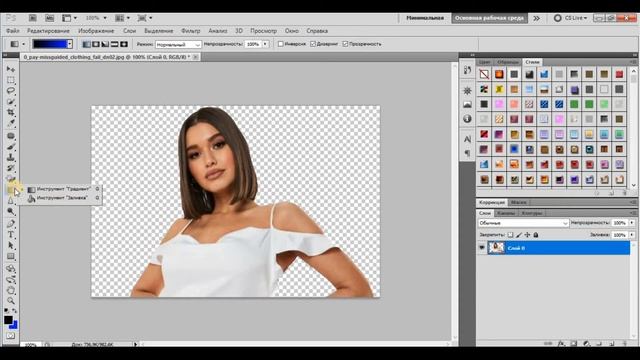Select the Rectangle shape tool

point(11,256)
